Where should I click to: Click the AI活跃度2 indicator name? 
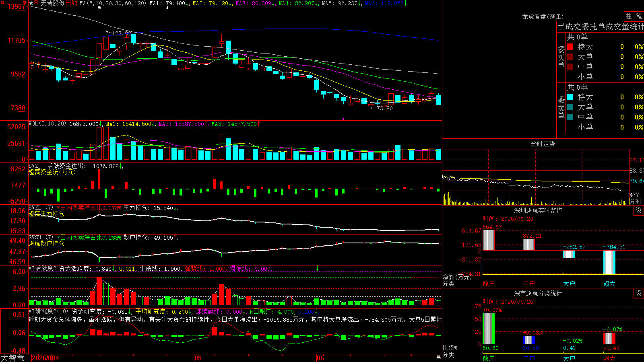click(x=43, y=268)
